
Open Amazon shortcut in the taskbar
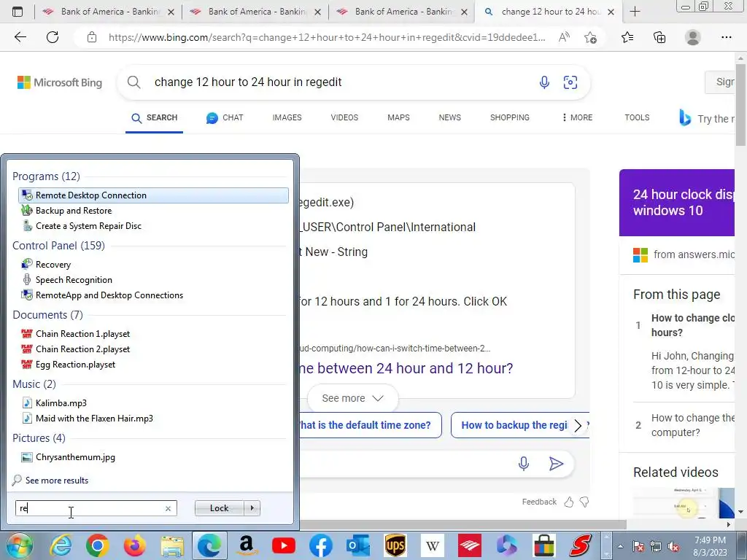247,545
